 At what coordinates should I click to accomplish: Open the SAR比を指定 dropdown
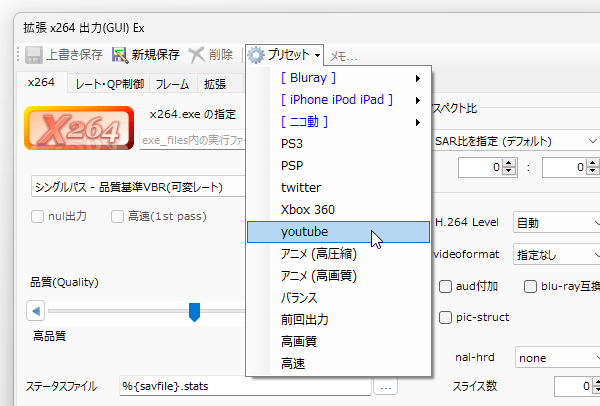[x=516, y=142]
